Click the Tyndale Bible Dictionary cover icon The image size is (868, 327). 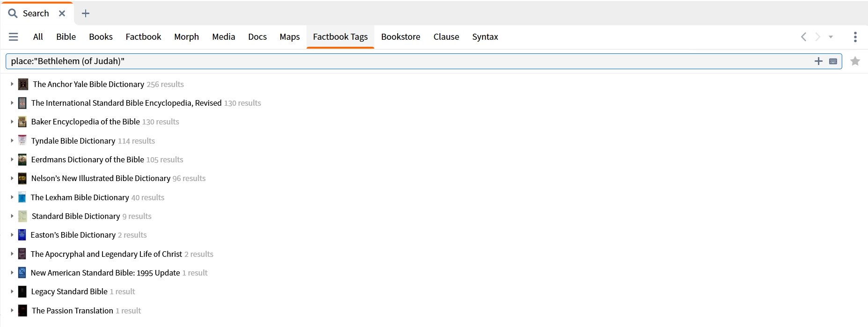22,140
